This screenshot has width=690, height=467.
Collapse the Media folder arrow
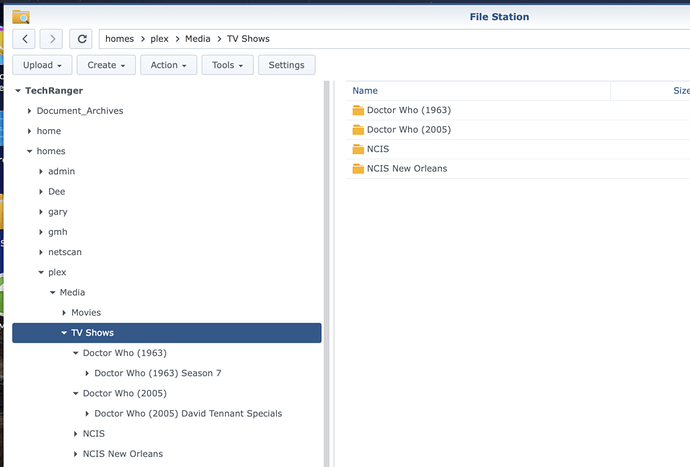tap(52, 292)
